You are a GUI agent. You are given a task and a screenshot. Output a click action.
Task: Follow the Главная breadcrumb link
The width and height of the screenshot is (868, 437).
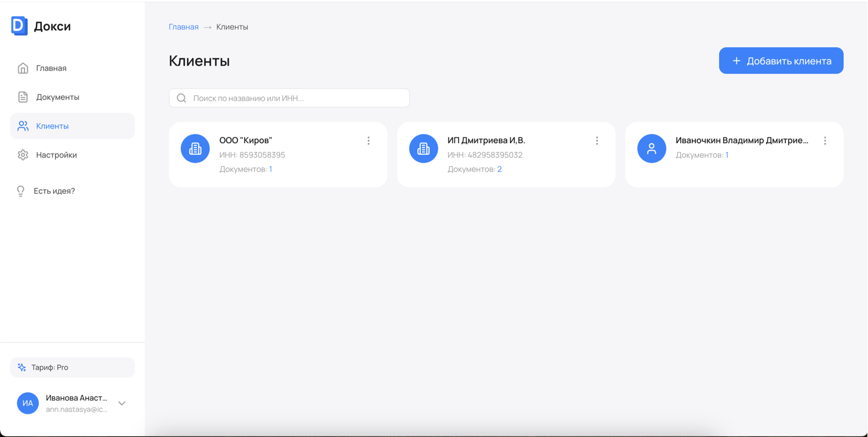(x=183, y=27)
